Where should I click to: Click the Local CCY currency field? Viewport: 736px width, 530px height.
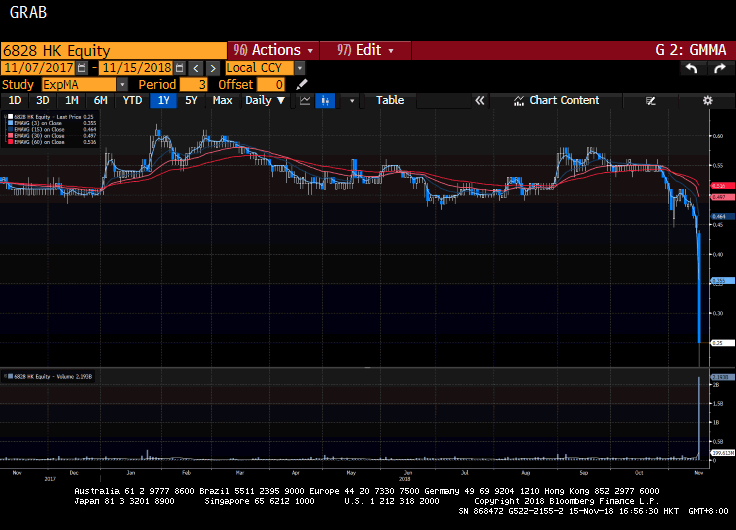coord(260,68)
